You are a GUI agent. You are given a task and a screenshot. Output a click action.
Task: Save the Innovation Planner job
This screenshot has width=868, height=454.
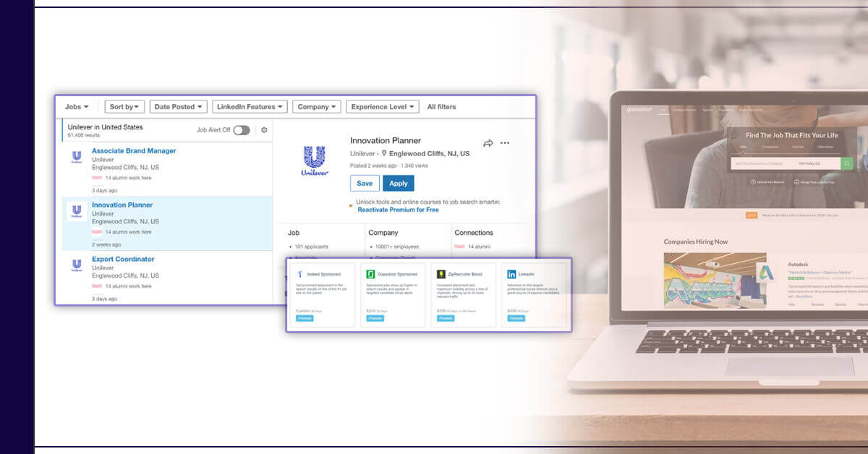click(x=365, y=184)
